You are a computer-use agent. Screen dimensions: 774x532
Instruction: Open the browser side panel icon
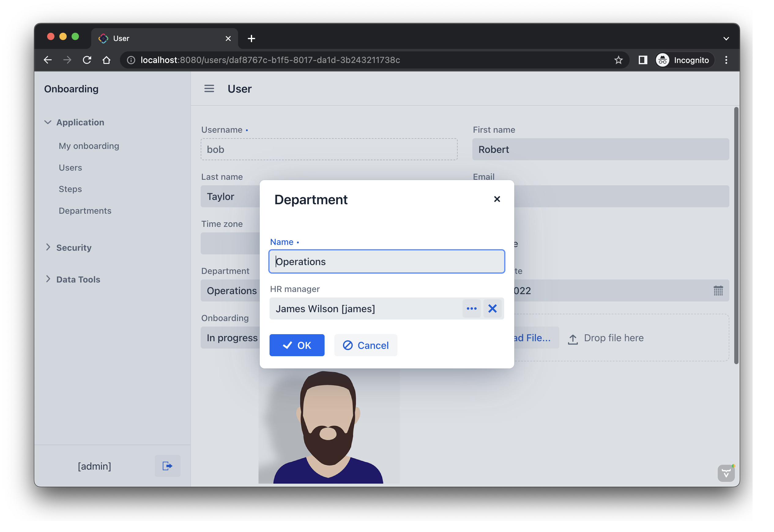[643, 60]
